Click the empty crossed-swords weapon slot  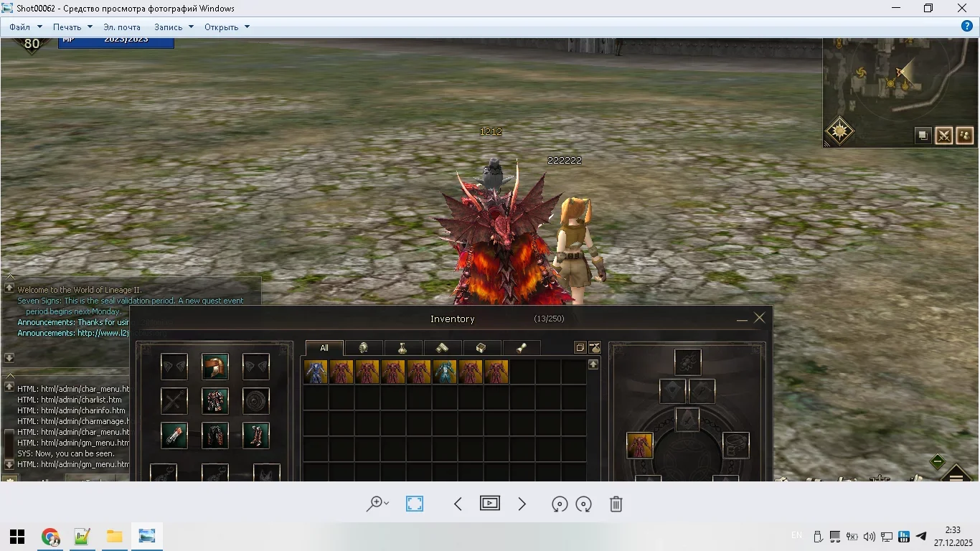click(x=174, y=401)
